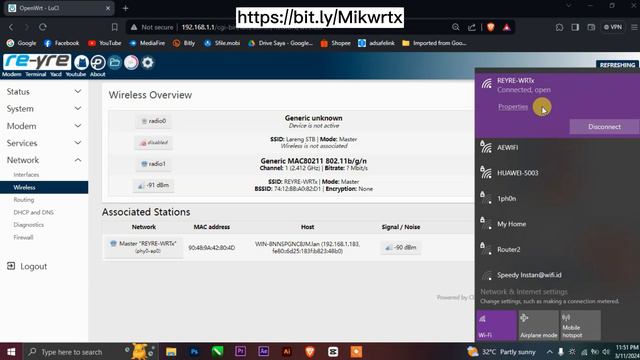Disconnect from REYRE-WRTx network
Viewport: 640px width, 360px height.
[604, 127]
